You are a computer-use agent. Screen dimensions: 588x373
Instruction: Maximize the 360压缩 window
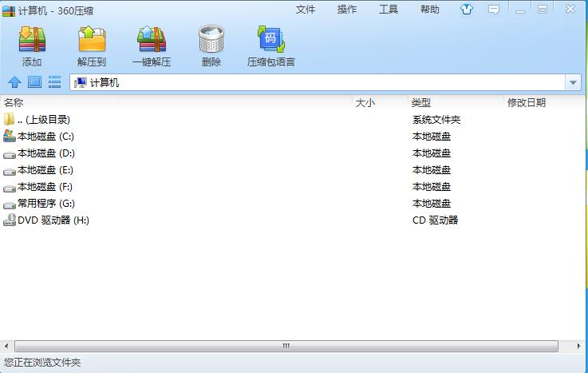click(543, 10)
